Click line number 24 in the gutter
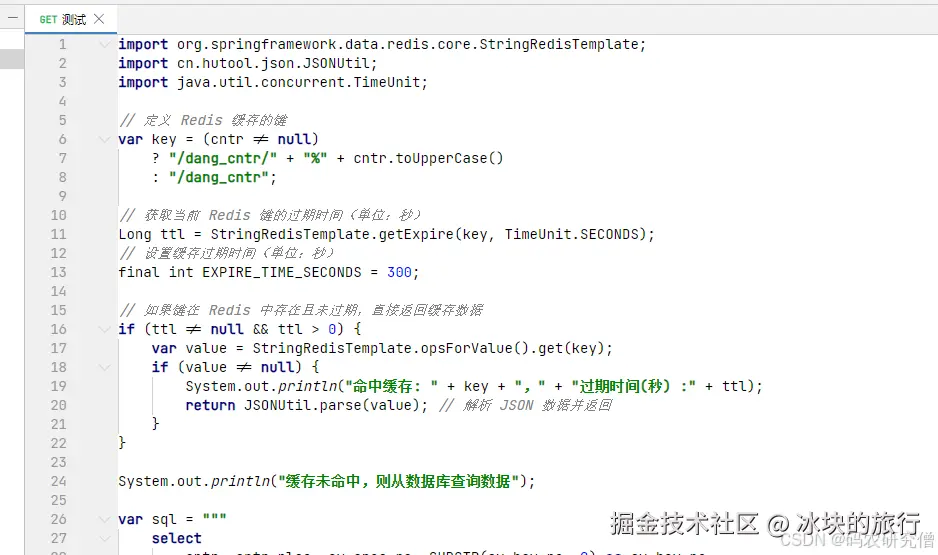Viewport: 938px width, 555px height. tap(59, 481)
